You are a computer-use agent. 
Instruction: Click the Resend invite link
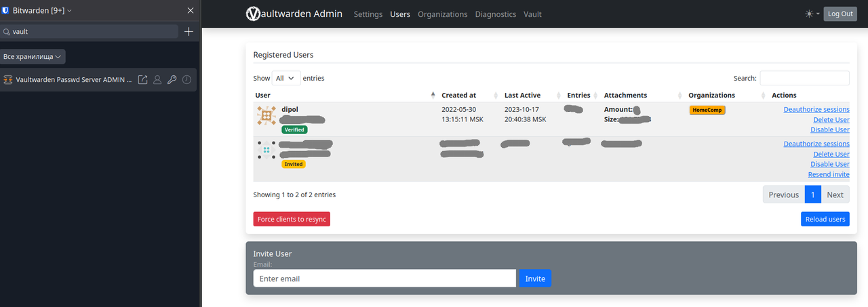[829, 174]
